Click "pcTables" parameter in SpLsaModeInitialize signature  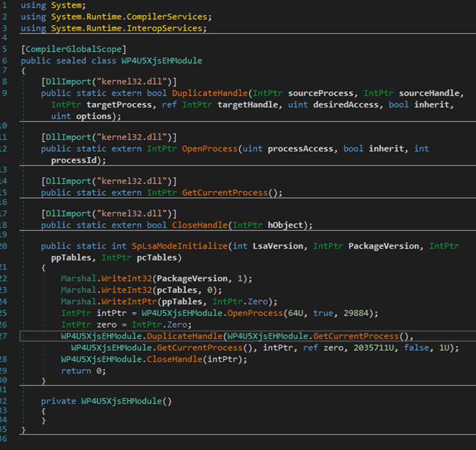point(157,257)
